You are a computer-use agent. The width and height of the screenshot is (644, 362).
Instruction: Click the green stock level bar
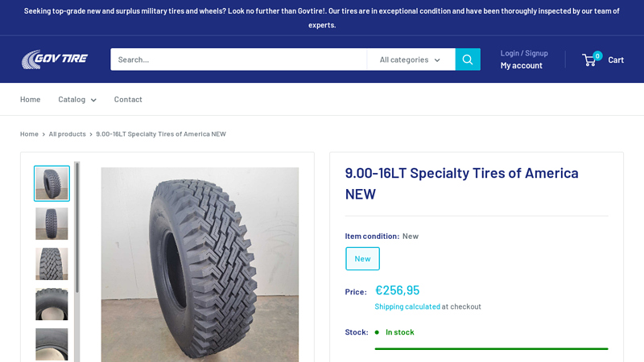click(491, 348)
